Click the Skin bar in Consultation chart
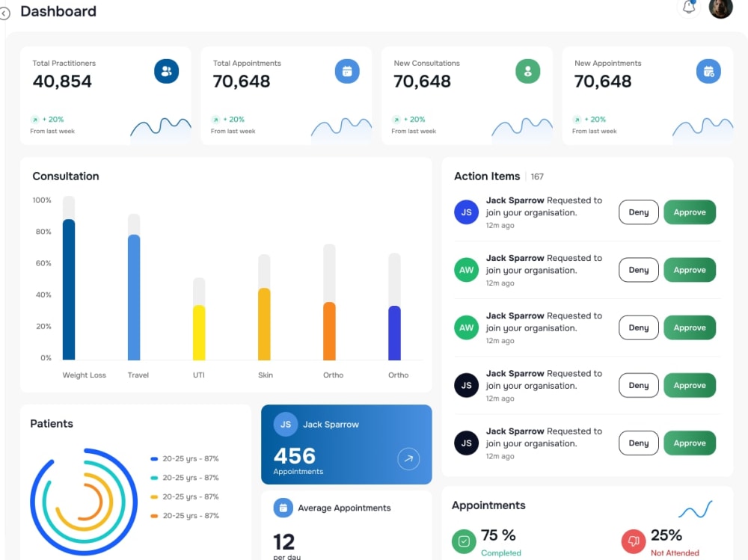Image resolution: width=748 pixels, height=560 pixels. tap(264, 324)
